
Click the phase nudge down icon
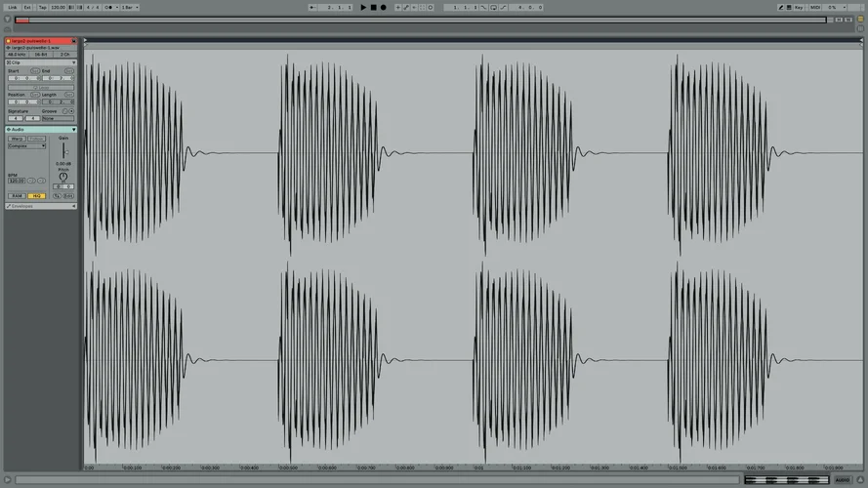[x=71, y=8]
